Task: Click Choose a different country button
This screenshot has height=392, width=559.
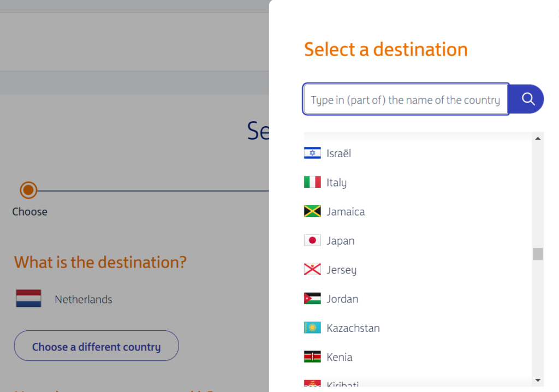Action: [x=96, y=346]
